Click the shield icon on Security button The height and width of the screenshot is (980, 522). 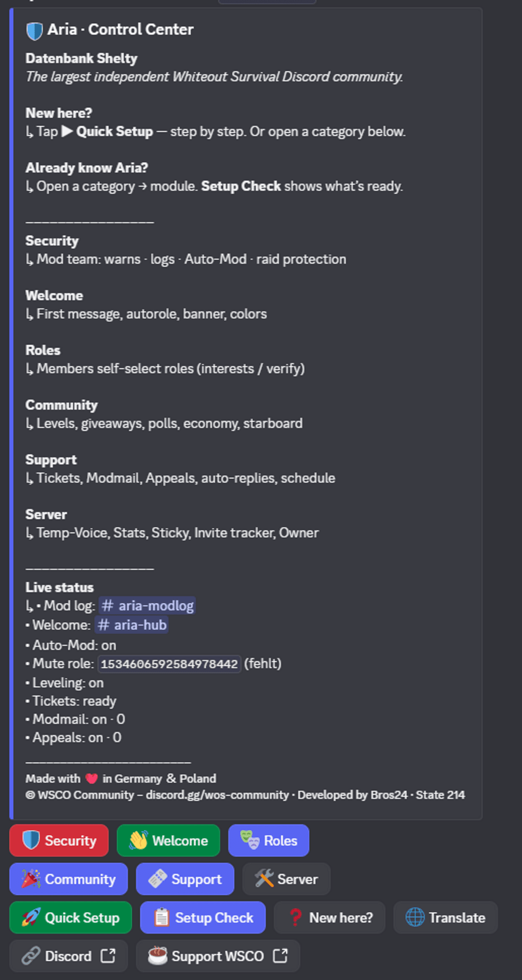click(x=31, y=840)
